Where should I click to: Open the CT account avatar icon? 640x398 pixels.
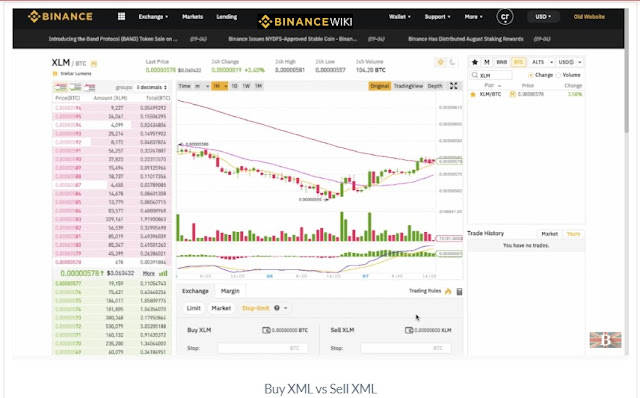click(505, 17)
